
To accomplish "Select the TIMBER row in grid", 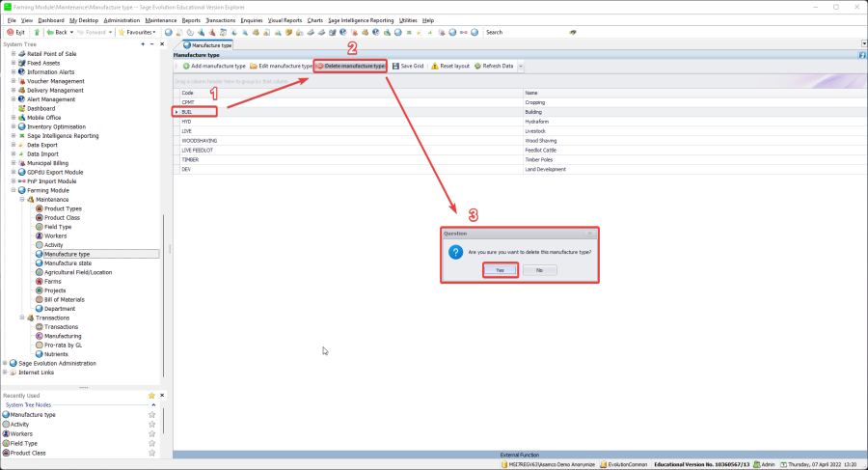I will [x=190, y=159].
